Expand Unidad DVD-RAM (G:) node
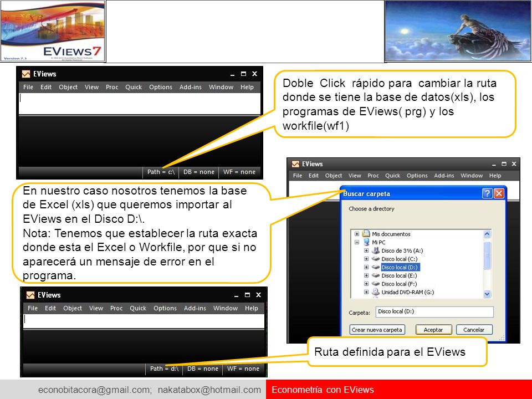 [366, 292]
